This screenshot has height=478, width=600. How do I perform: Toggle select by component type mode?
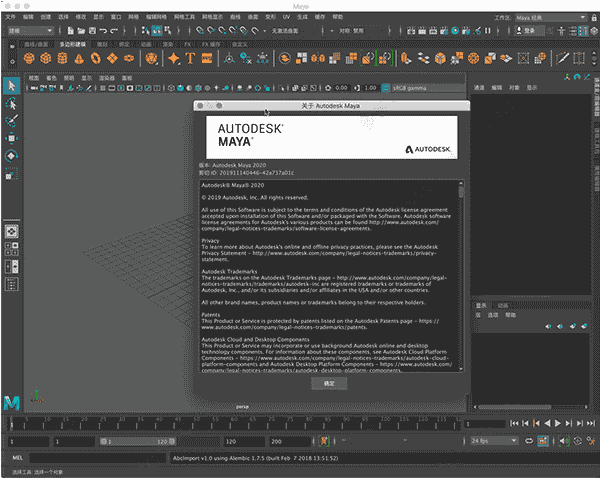click(168, 31)
